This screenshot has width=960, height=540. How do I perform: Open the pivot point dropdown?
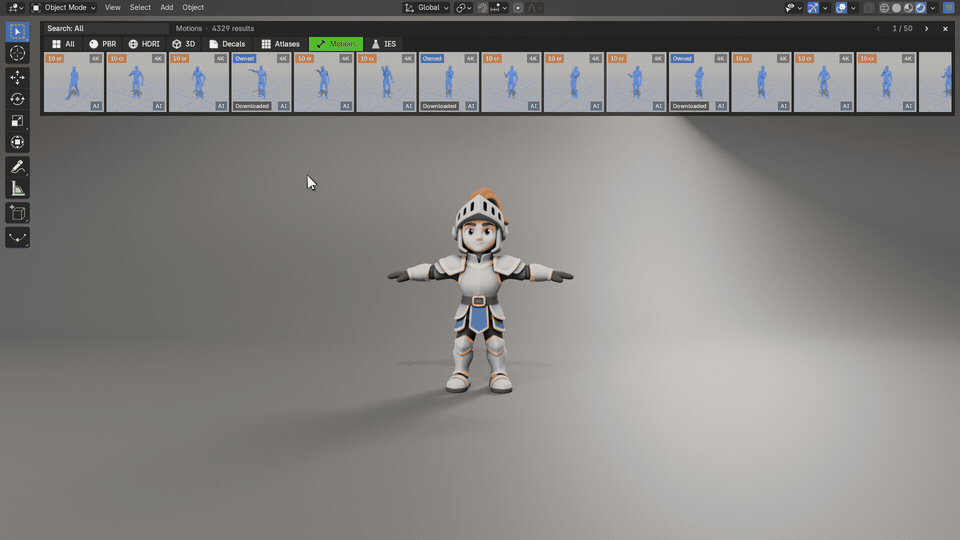[x=463, y=7]
